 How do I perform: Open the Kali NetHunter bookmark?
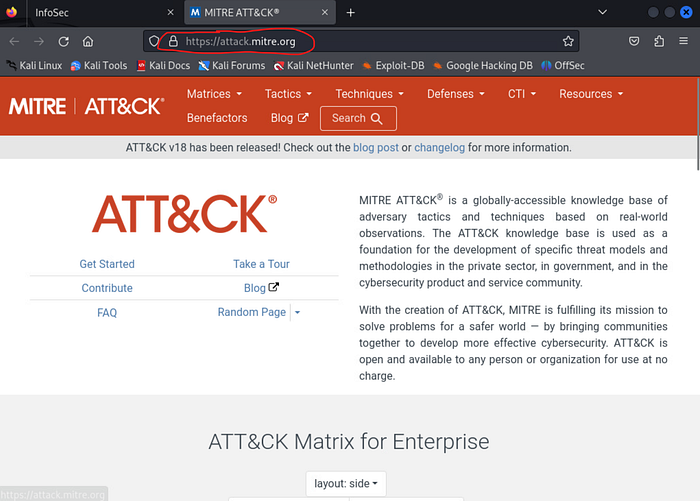click(x=313, y=66)
